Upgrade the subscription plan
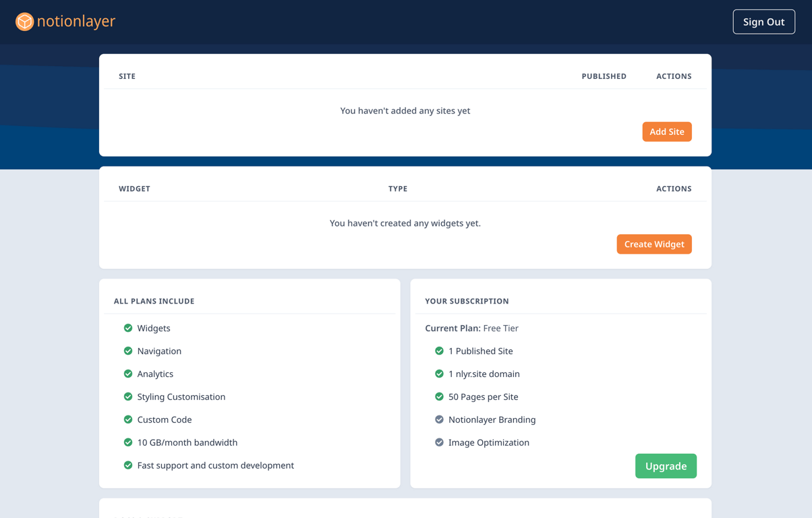Viewport: 812px width, 518px height. (666, 466)
